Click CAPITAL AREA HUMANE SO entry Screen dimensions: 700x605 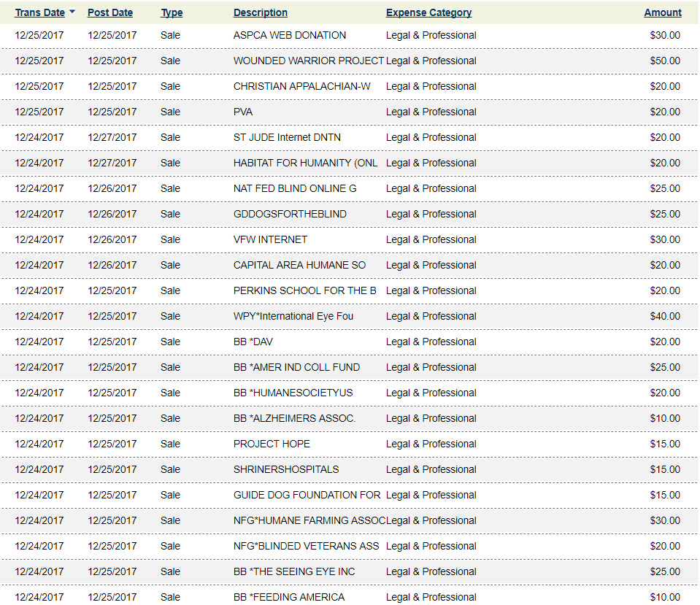pyautogui.click(x=299, y=265)
